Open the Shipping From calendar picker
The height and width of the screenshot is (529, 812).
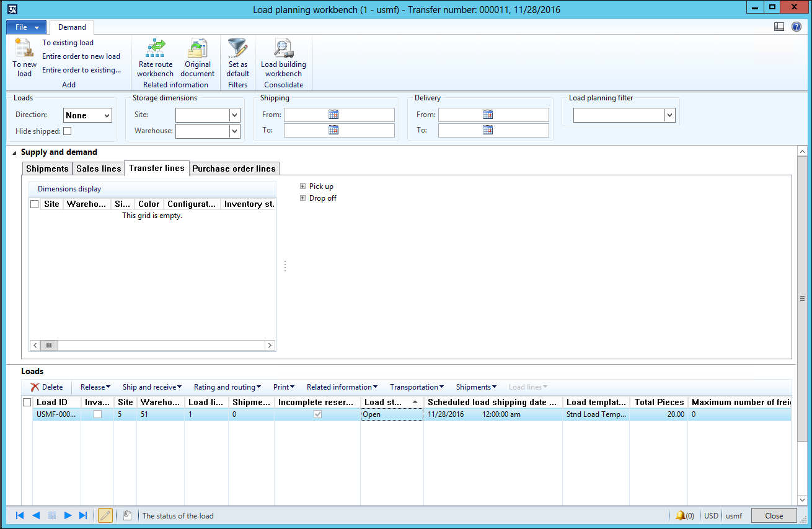[x=333, y=115]
